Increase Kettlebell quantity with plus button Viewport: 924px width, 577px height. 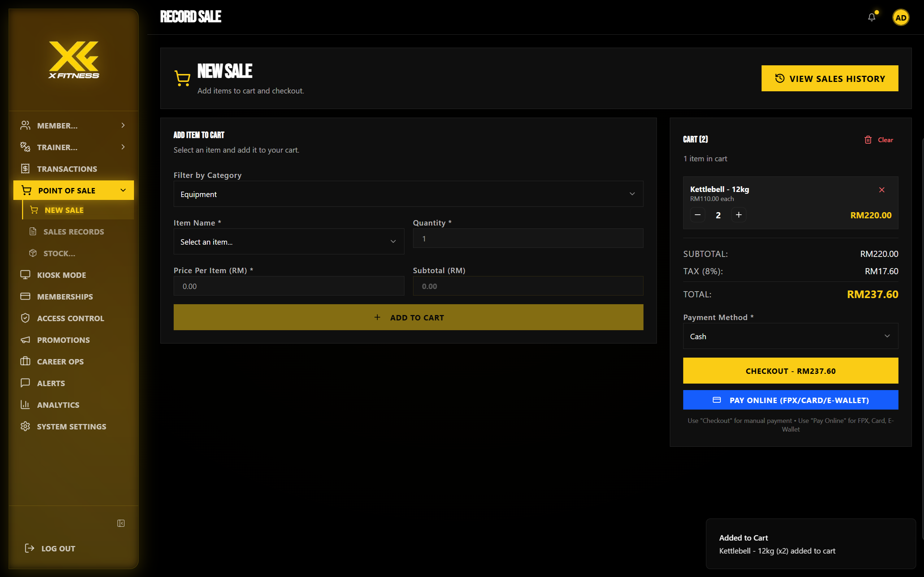tap(738, 215)
